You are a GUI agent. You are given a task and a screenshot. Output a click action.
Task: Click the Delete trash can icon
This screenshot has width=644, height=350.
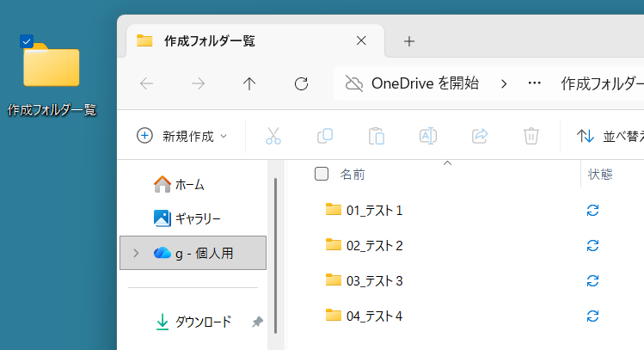531,136
